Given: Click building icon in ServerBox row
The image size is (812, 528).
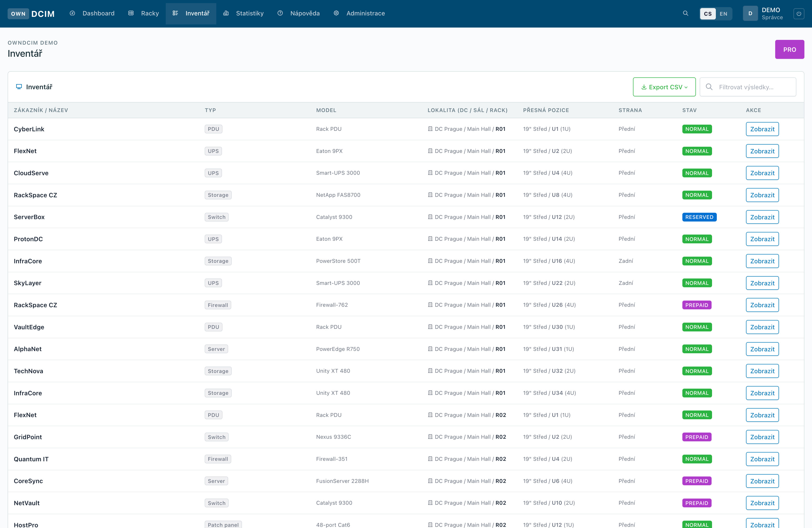Looking at the screenshot, I should [x=430, y=217].
